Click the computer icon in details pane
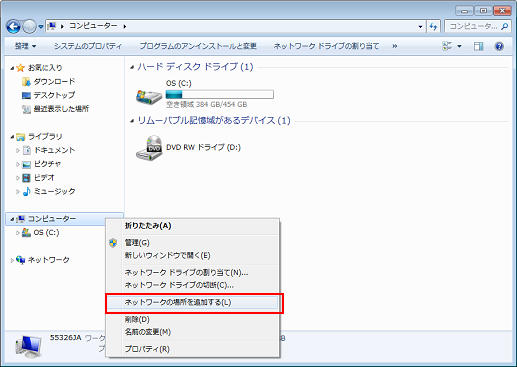The height and width of the screenshot is (367, 517). click(x=29, y=347)
